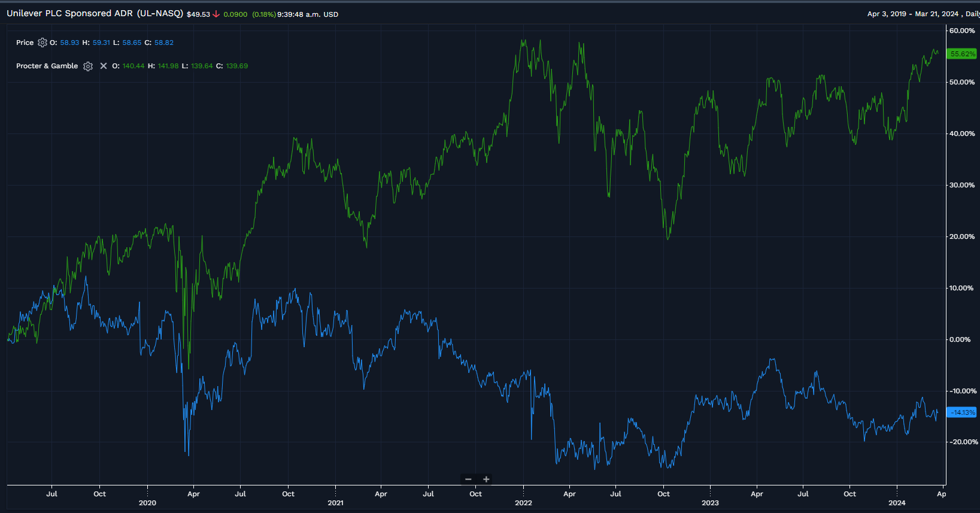Click the 2020 year marker on time axis
The image size is (980, 513).
147,503
